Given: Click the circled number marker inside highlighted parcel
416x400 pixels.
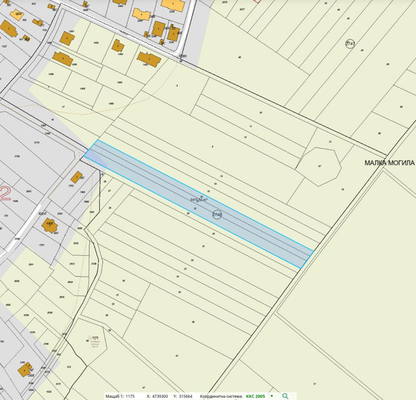Looking at the screenshot, I should pyautogui.click(x=217, y=215).
